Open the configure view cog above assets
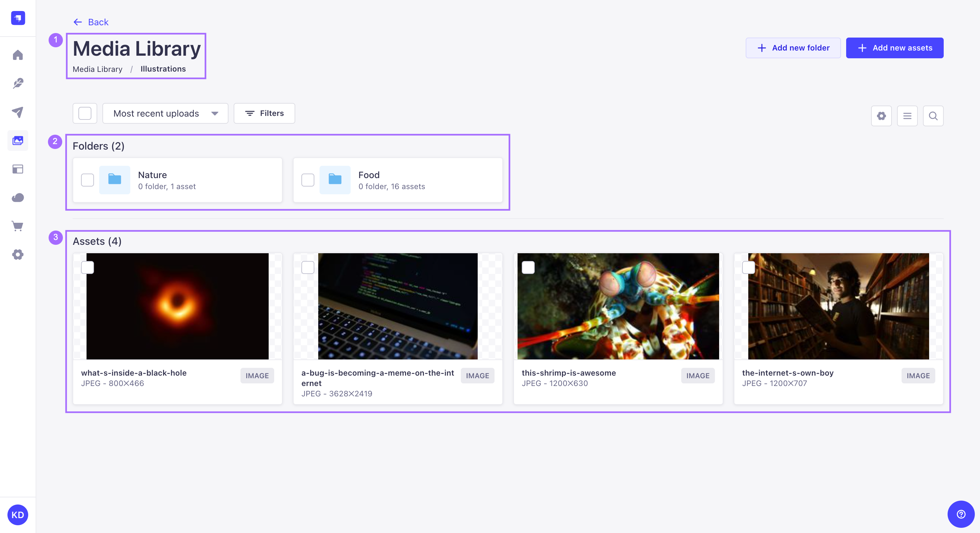The width and height of the screenshot is (980, 533). coord(881,116)
